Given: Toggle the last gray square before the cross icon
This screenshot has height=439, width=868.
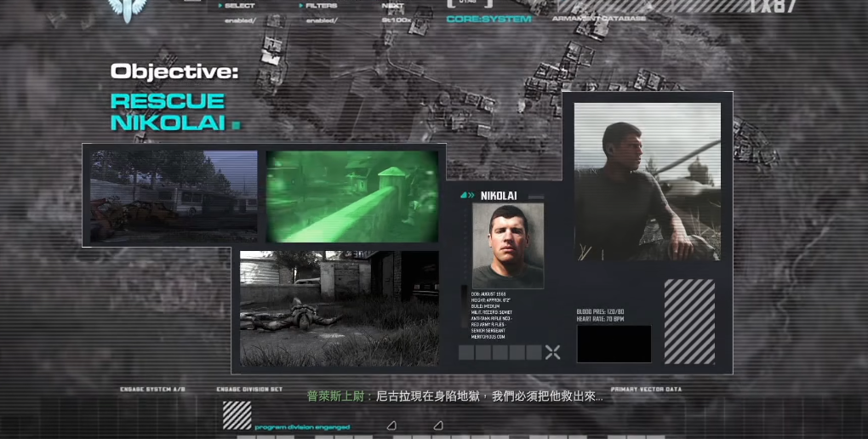Looking at the screenshot, I should tap(534, 352).
